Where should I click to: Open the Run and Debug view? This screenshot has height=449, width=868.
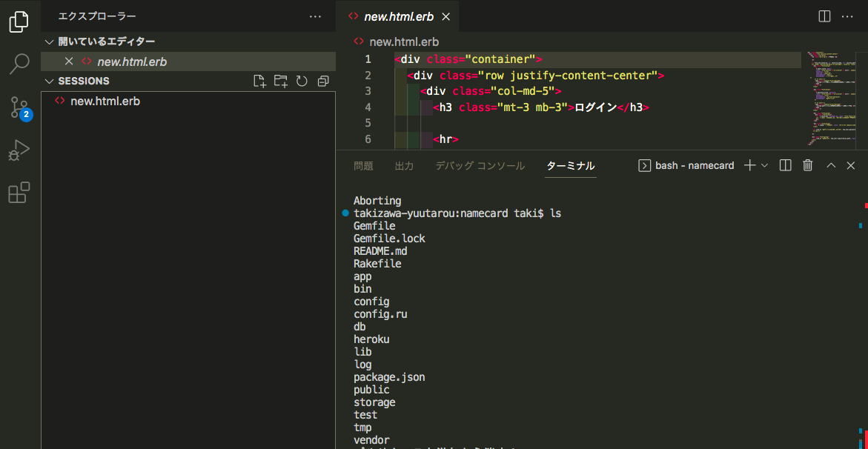[x=19, y=150]
